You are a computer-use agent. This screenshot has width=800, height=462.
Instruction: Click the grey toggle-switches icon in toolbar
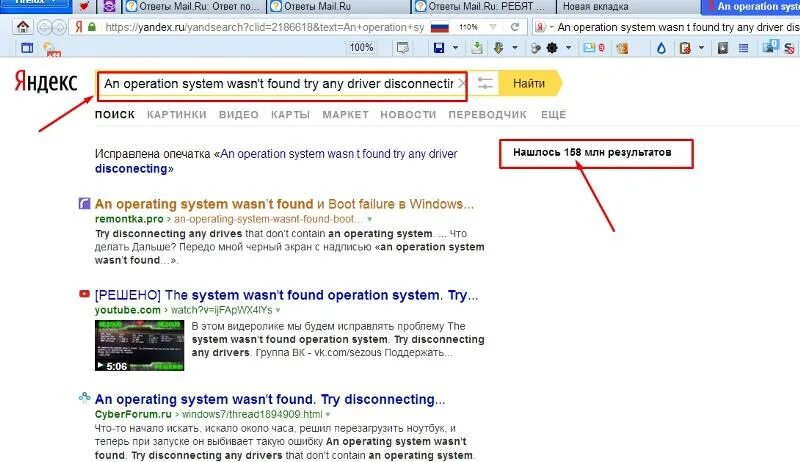[535, 48]
